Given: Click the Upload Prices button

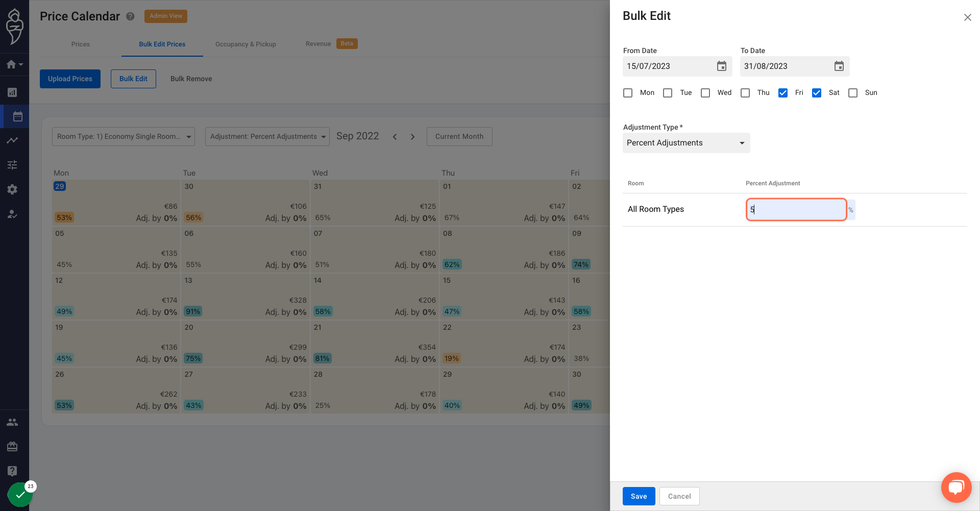Looking at the screenshot, I should click(x=70, y=79).
